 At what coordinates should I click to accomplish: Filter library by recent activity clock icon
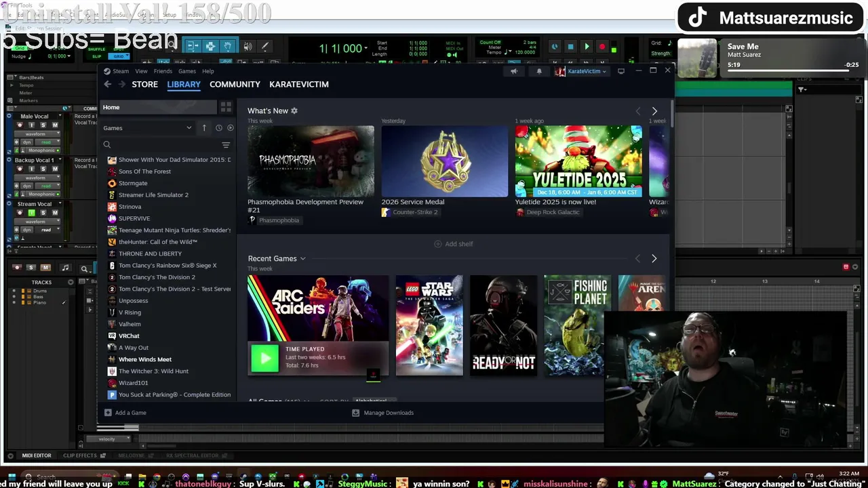point(218,127)
